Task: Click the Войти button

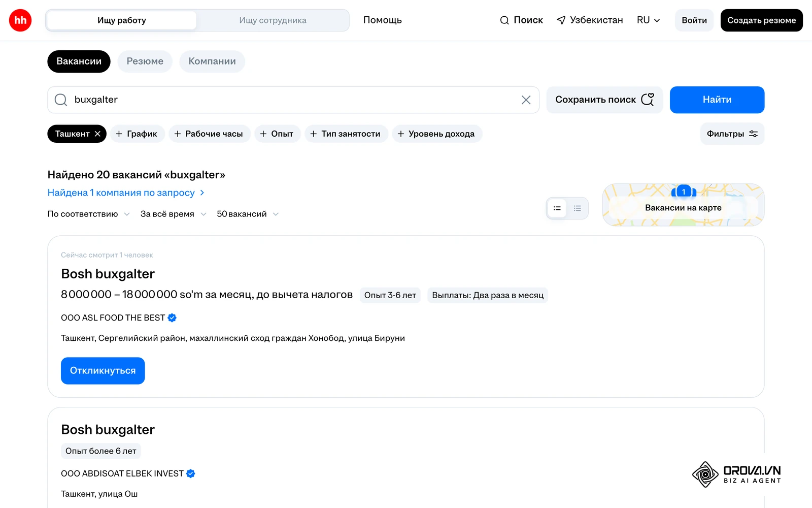Action: click(x=694, y=20)
